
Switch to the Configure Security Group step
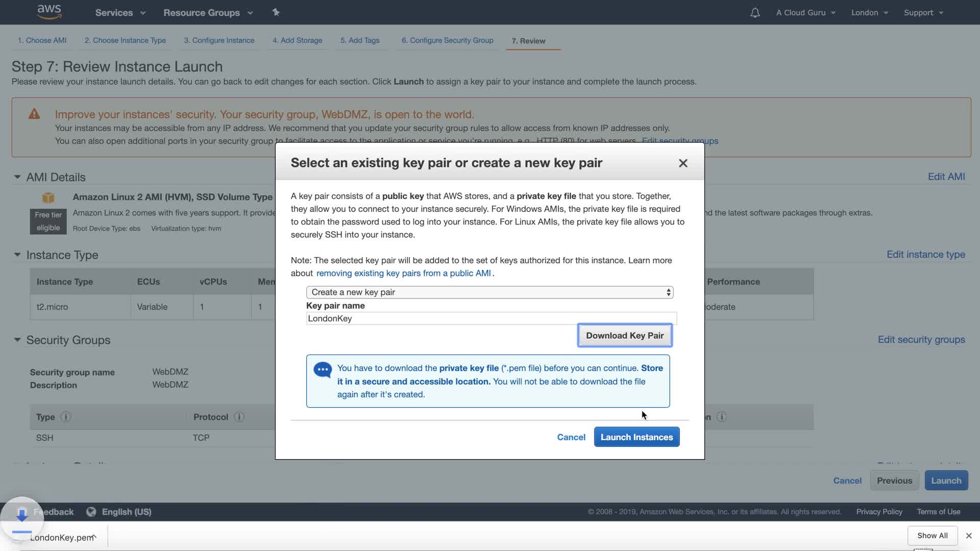(x=447, y=40)
